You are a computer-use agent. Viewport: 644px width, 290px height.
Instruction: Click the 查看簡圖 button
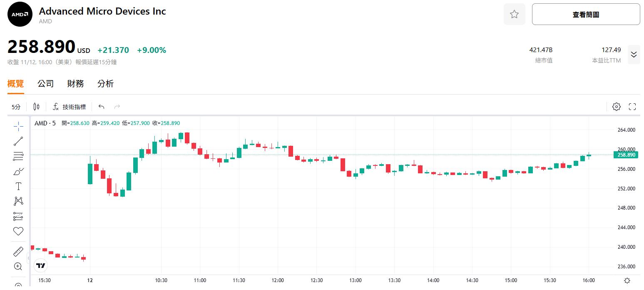pyautogui.click(x=586, y=15)
